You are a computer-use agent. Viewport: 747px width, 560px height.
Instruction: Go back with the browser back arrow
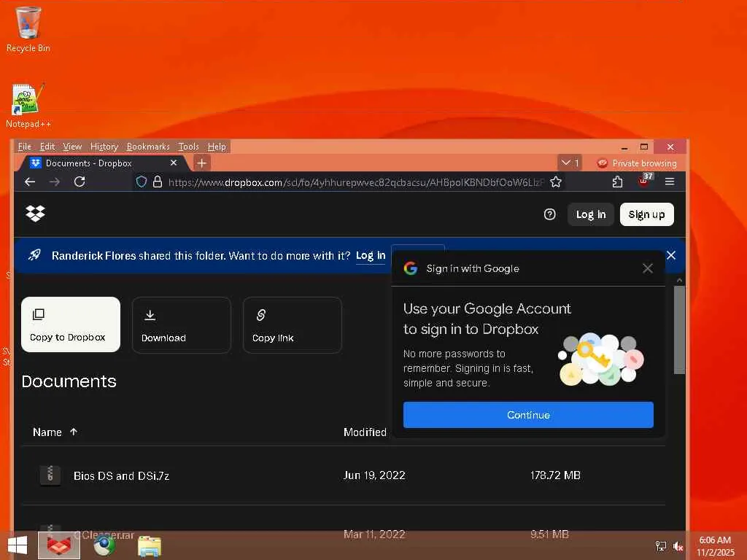tap(30, 182)
